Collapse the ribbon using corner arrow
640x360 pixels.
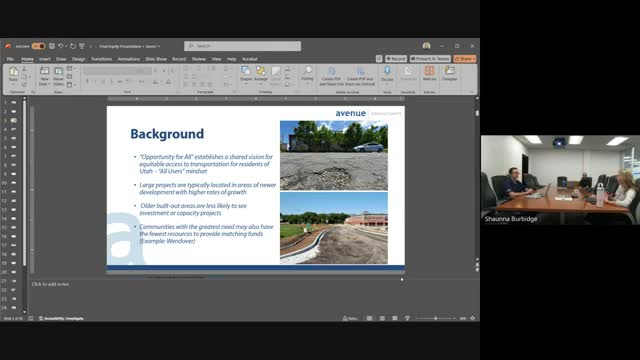point(471,92)
